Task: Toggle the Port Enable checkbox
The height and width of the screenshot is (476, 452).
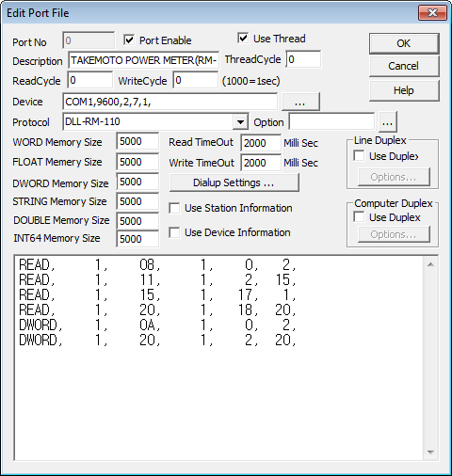Action: (129, 40)
